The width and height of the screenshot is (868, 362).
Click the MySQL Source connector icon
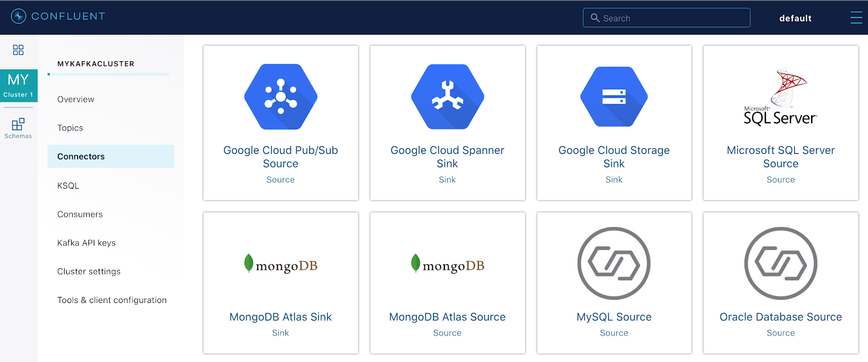point(614,263)
